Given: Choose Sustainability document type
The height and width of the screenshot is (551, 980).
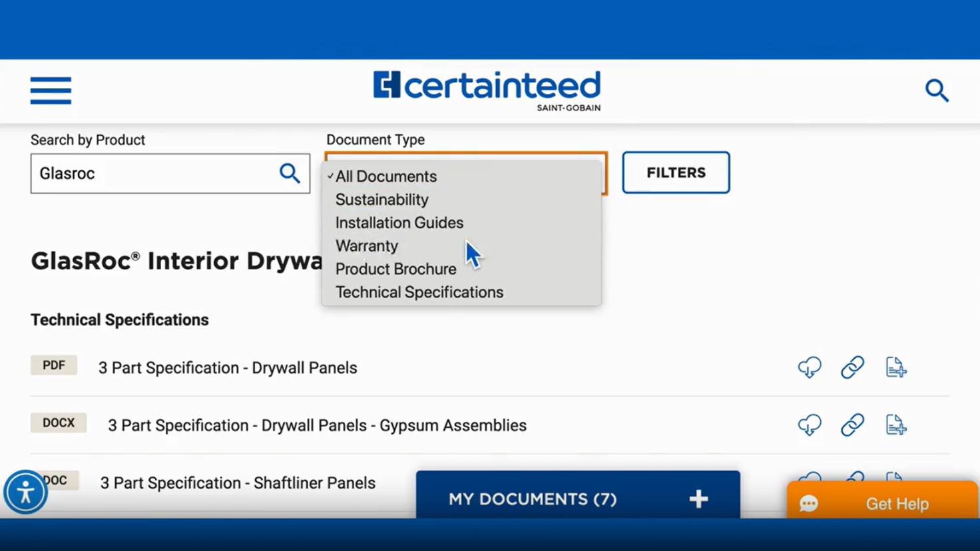Looking at the screenshot, I should [x=381, y=200].
